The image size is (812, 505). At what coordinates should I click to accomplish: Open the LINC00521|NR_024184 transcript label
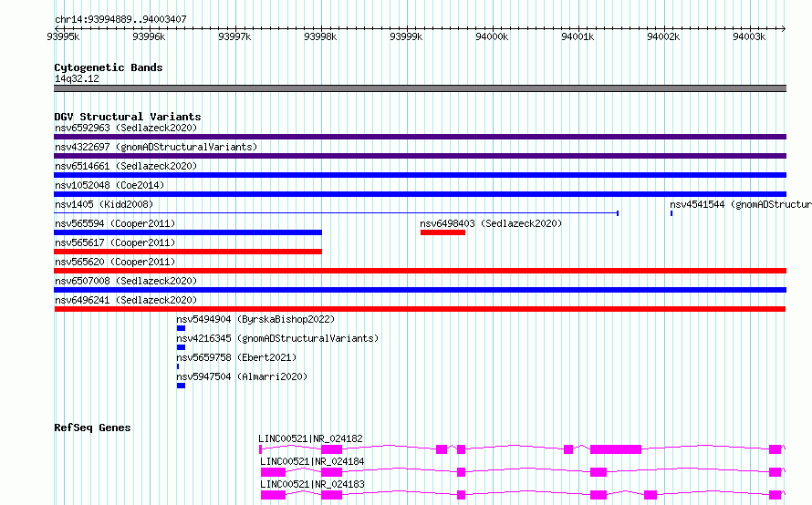(312, 461)
